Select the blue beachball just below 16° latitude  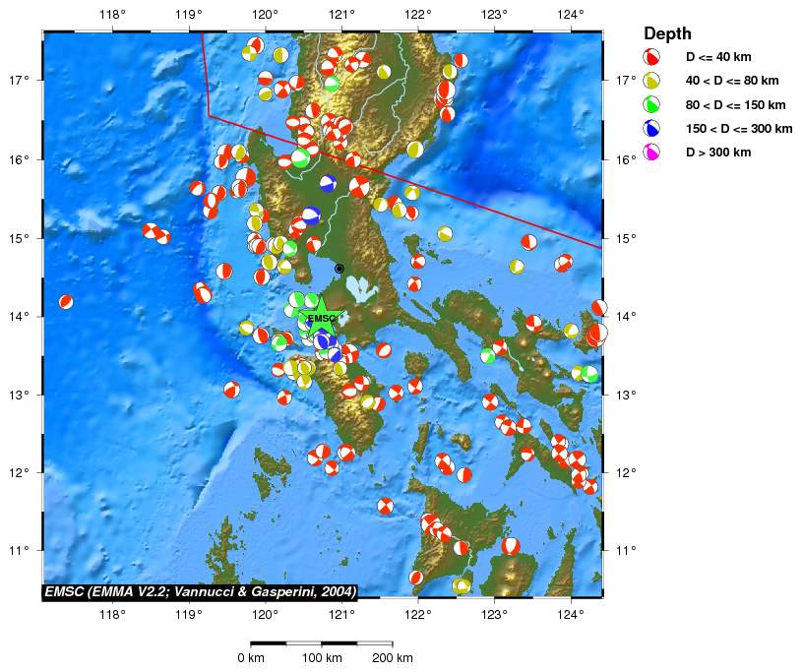click(328, 183)
